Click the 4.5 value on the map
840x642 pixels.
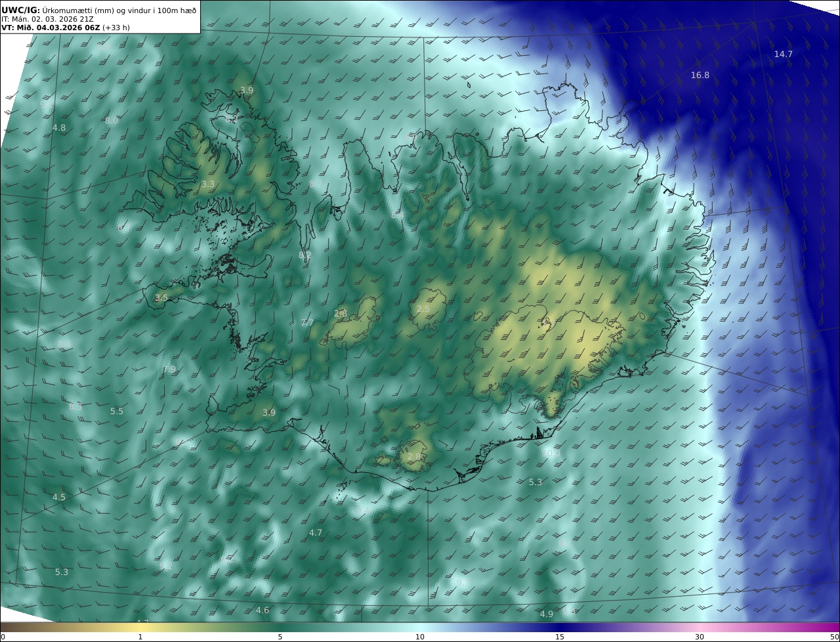coord(59,497)
